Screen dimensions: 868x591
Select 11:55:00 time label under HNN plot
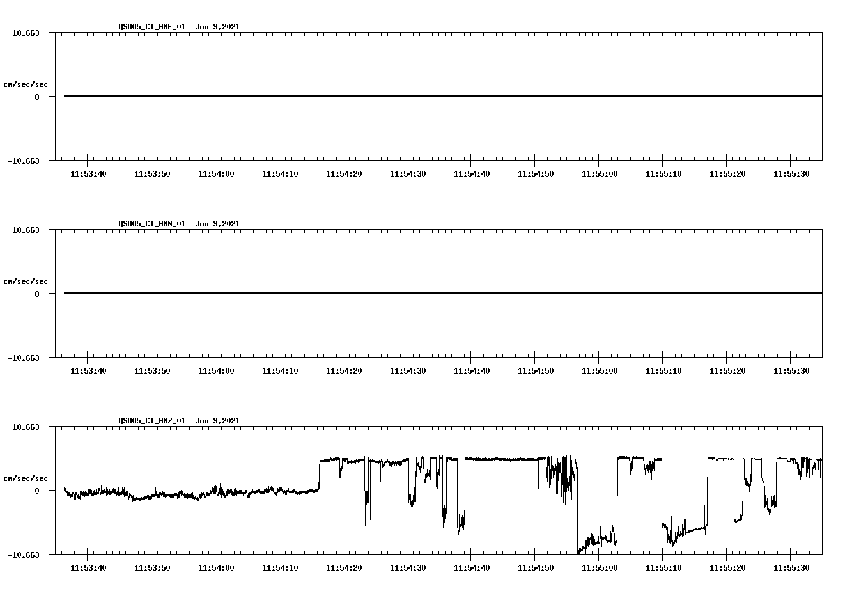tap(600, 370)
